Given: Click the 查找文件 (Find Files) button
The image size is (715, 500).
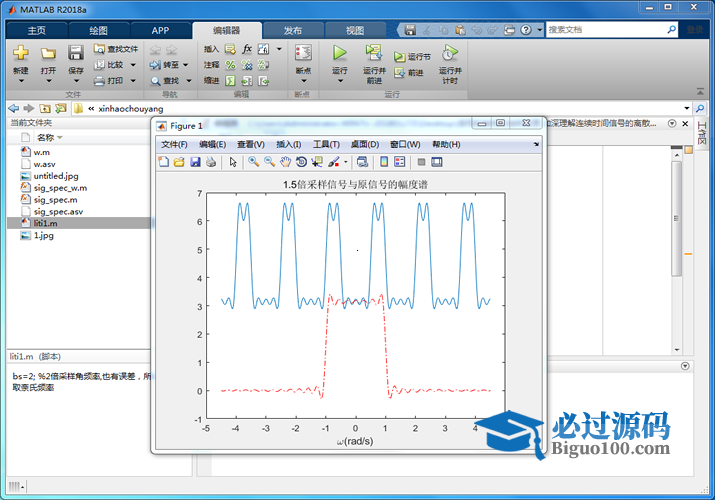Looking at the screenshot, I should tap(116, 48).
